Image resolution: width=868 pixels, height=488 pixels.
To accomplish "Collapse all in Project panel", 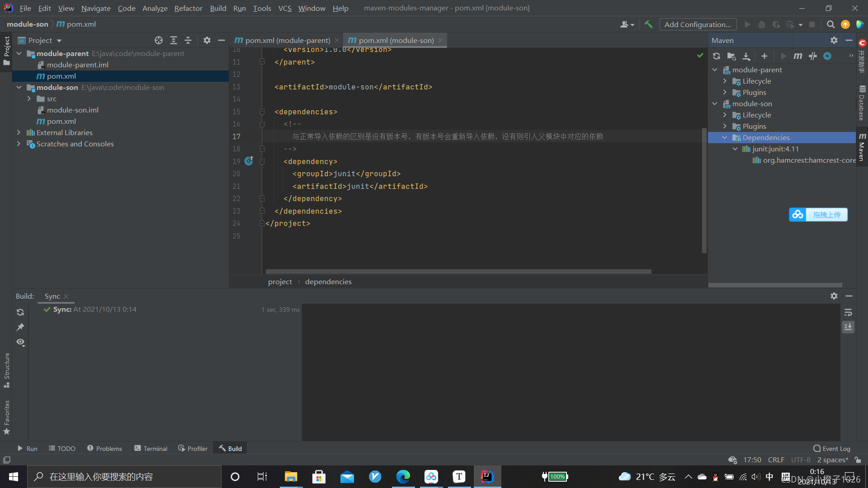I will (x=189, y=40).
